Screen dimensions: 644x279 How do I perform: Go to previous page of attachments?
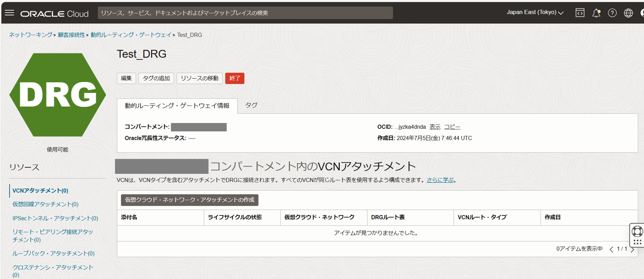[611, 249]
